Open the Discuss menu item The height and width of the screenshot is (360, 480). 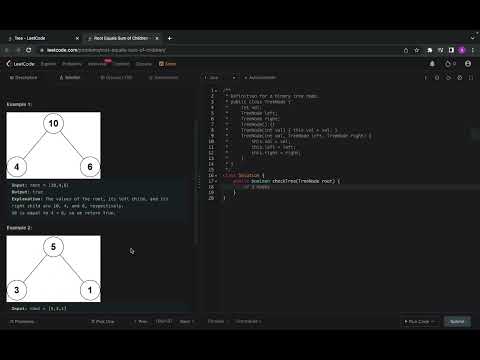coord(144,64)
